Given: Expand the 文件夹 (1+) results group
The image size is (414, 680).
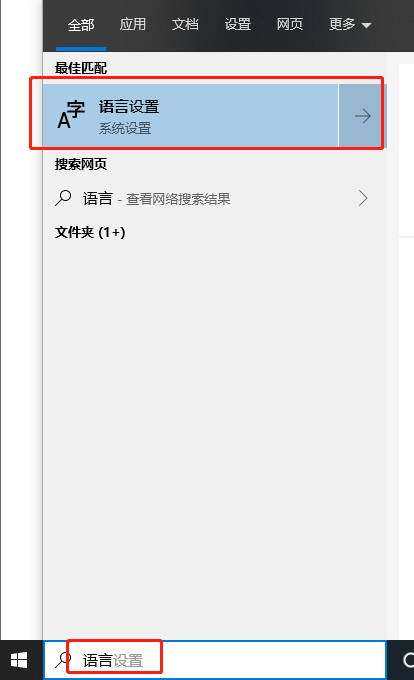Looking at the screenshot, I should (90, 232).
